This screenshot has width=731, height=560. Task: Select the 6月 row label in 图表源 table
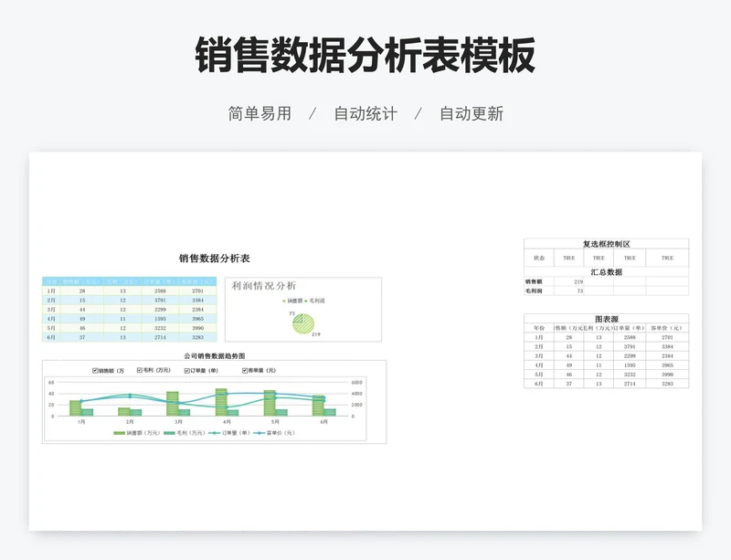click(539, 384)
